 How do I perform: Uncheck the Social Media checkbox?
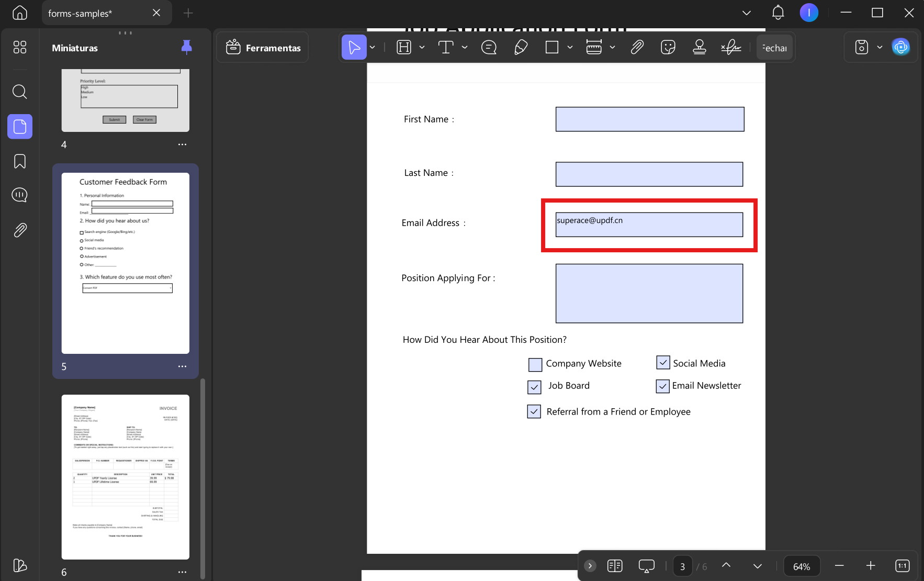tap(663, 362)
